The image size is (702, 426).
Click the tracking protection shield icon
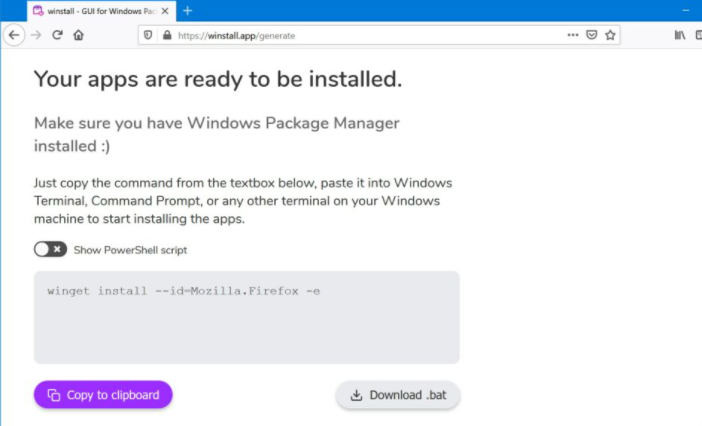click(x=148, y=35)
